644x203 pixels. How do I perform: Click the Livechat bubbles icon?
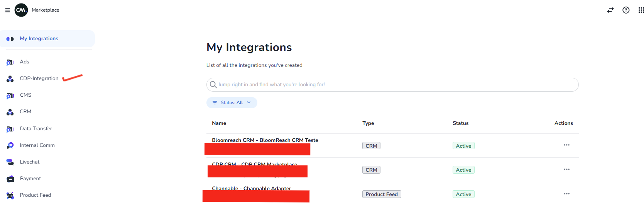(10, 162)
